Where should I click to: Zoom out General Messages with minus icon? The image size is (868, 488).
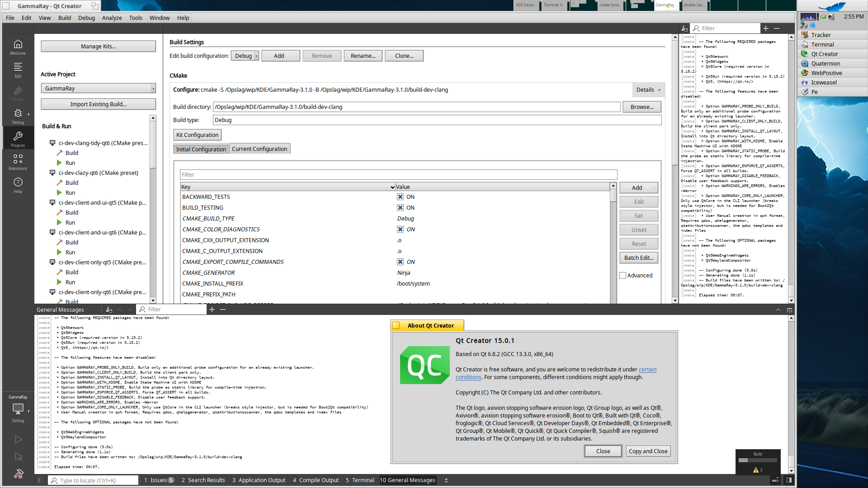[222, 310]
